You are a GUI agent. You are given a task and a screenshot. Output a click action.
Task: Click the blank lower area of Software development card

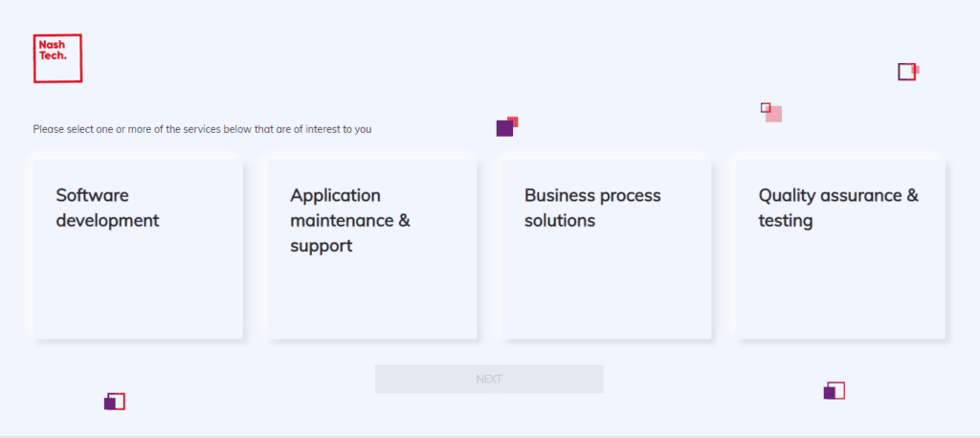coord(138,288)
